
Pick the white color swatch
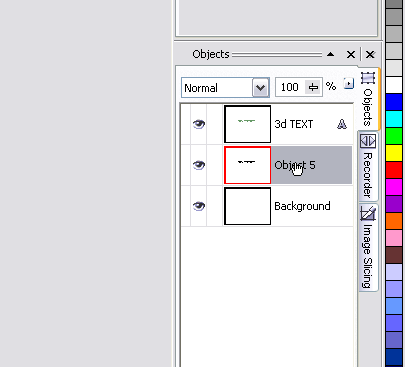click(394, 85)
